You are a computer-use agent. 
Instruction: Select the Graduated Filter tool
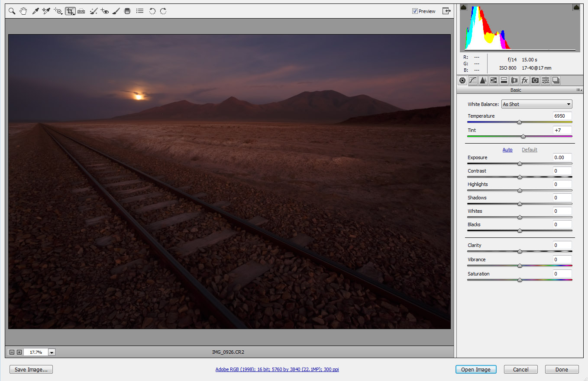point(127,11)
